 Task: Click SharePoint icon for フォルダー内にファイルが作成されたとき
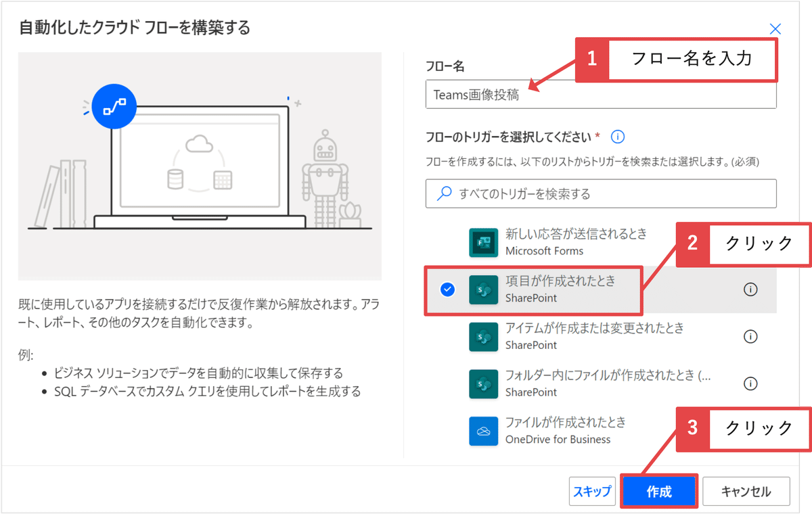click(x=483, y=383)
